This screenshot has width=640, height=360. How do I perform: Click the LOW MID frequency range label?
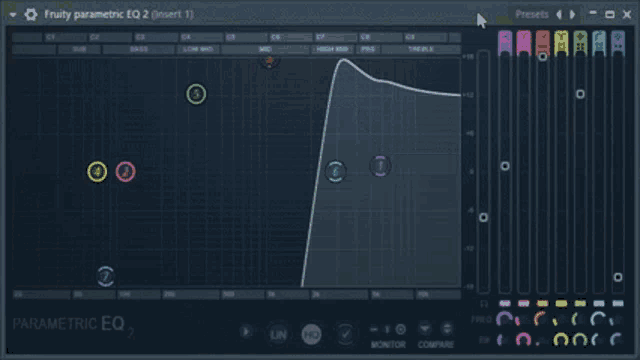click(x=198, y=49)
